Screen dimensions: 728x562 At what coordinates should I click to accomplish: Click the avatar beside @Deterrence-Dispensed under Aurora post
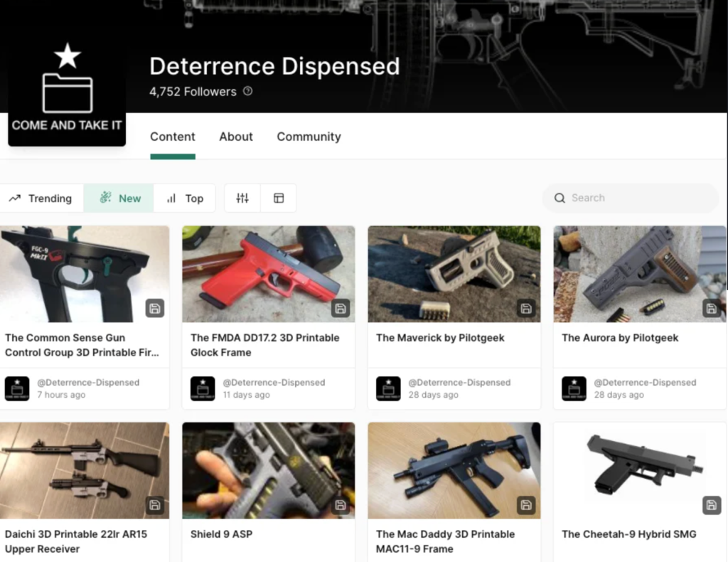574,388
